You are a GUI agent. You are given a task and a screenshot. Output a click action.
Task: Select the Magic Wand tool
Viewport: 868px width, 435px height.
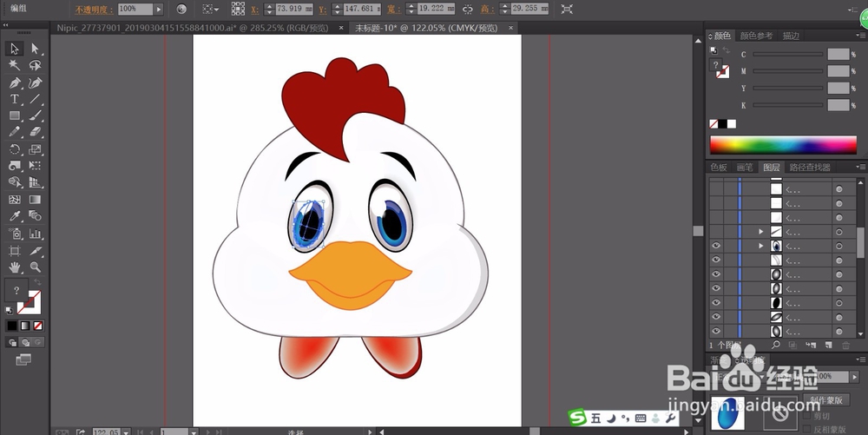coord(15,65)
